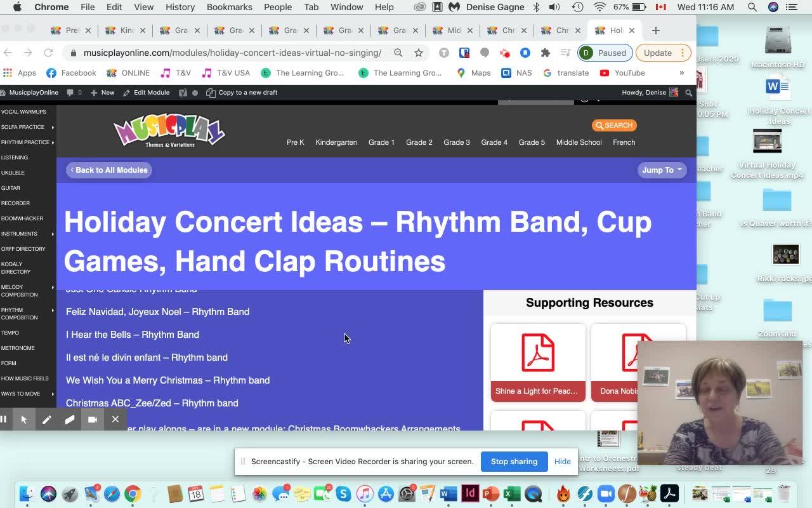Open Chrome media controls icon
Image resolution: width=812 pixels, height=508 pixels.
coord(565,53)
